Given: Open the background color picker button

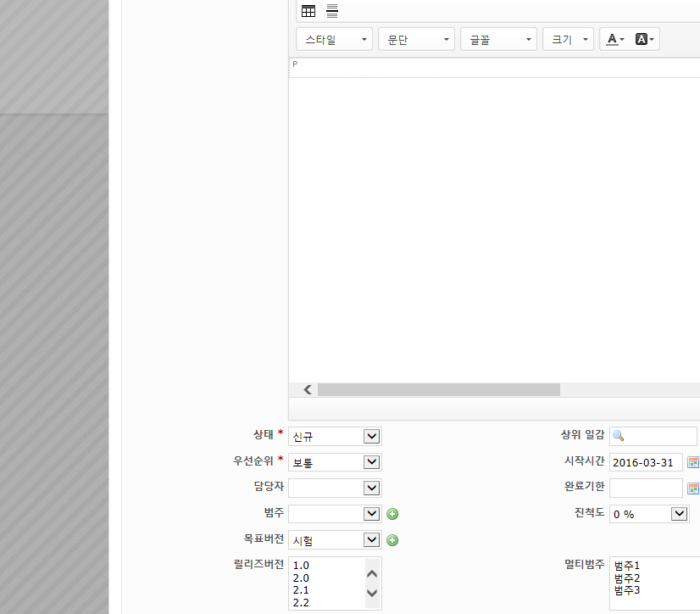Looking at the screenshot, I should click(646, 39).
